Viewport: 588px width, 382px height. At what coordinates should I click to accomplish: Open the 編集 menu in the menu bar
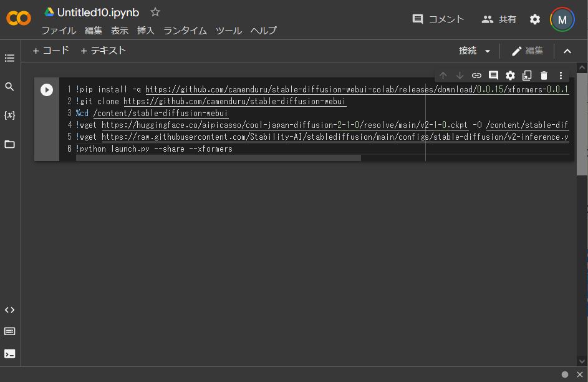93,31
